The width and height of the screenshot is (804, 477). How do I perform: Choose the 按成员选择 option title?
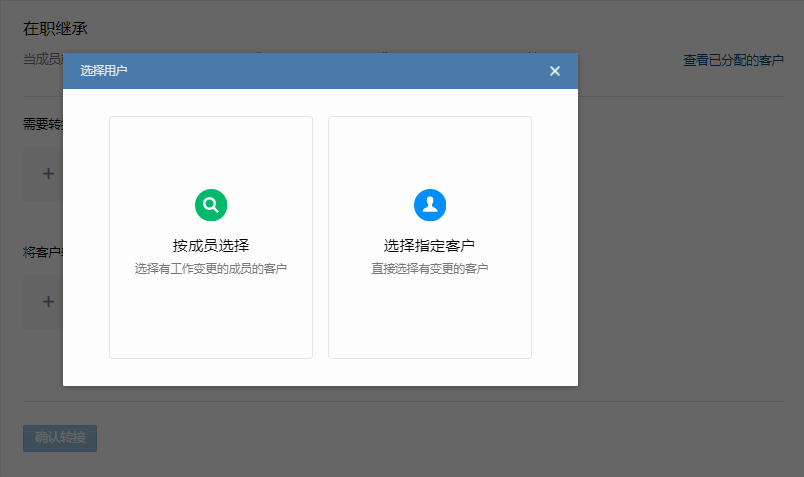pos(210,245)
